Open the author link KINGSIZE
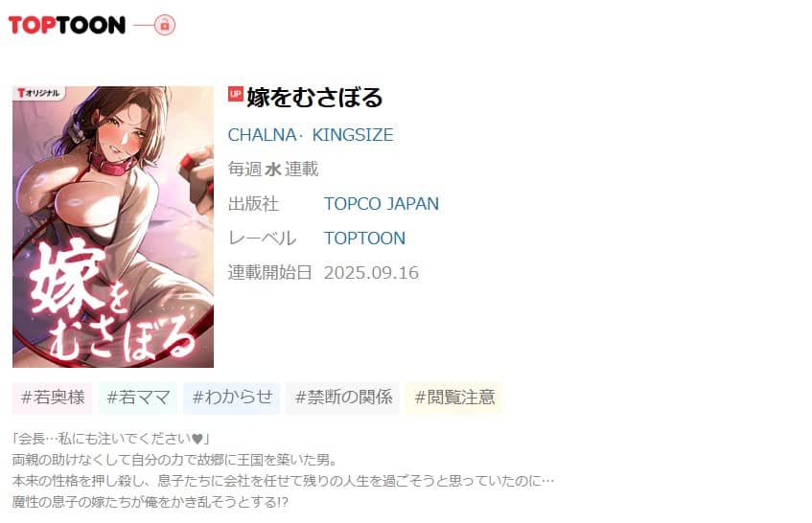Screen dimensions: 812x523 pos(353,135)
